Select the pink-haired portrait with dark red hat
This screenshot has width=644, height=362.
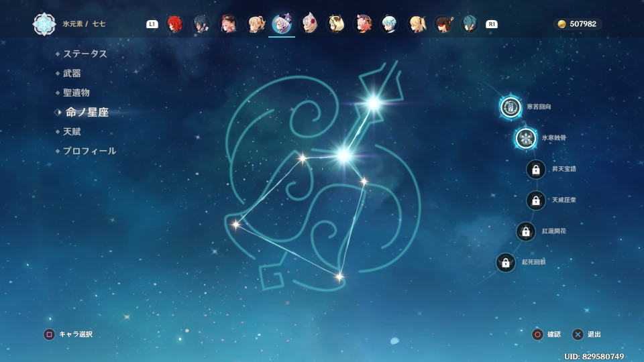[x=228, y=24]
